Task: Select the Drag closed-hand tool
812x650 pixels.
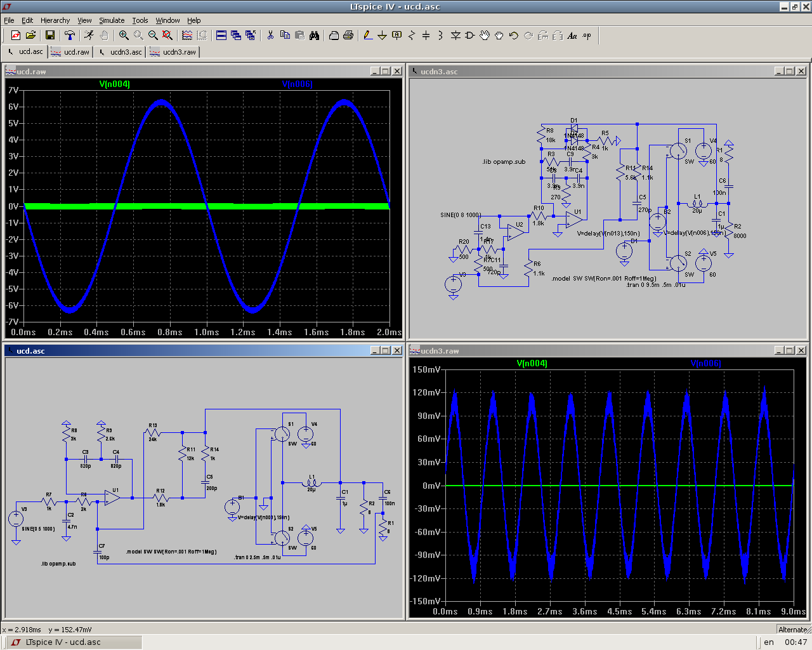Action: (499, 36)
